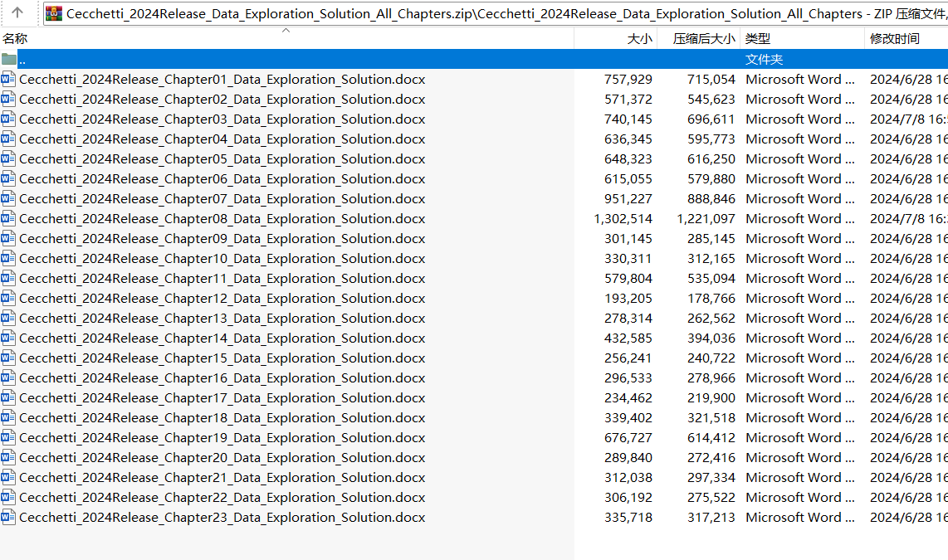Click Word icon of Chapter13 file
Image resolution: width=948 pixels, height=560 pixels.
click(x=8, y=319)
